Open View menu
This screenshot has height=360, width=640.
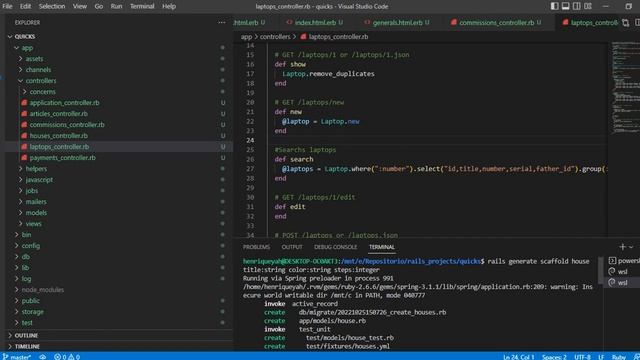pyautogui.click(x=80, y=6)
